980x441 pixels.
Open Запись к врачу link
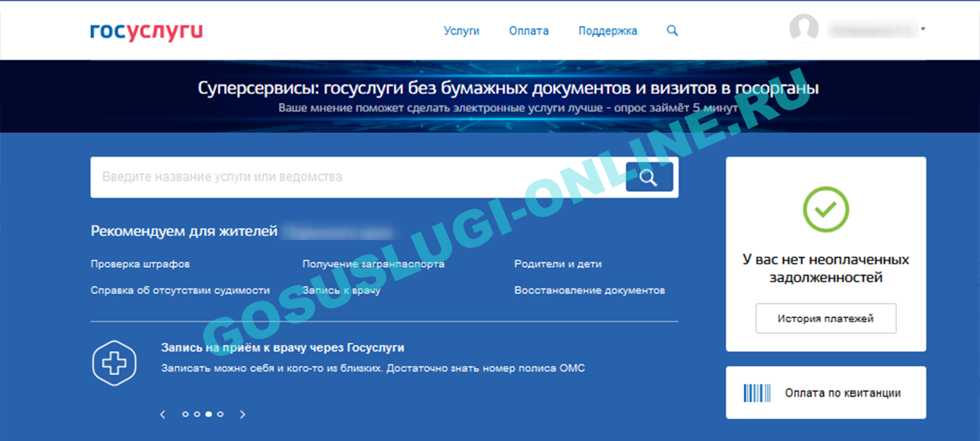(342, 290)
